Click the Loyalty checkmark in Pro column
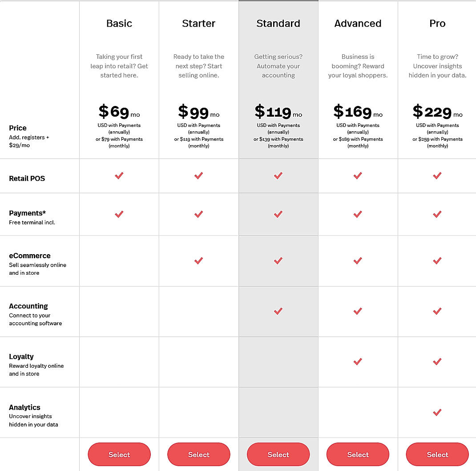This screenshot has width=476, height=471. [437, 361]
